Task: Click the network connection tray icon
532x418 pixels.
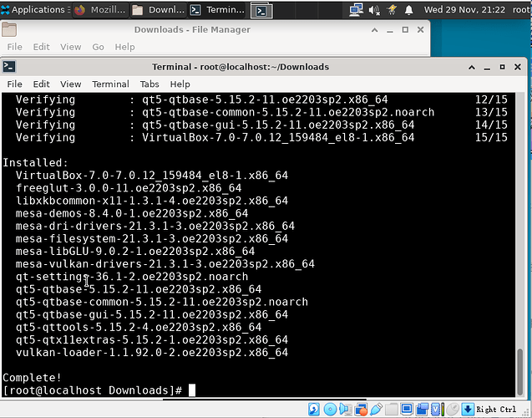Action: click(x=356, y=10)
